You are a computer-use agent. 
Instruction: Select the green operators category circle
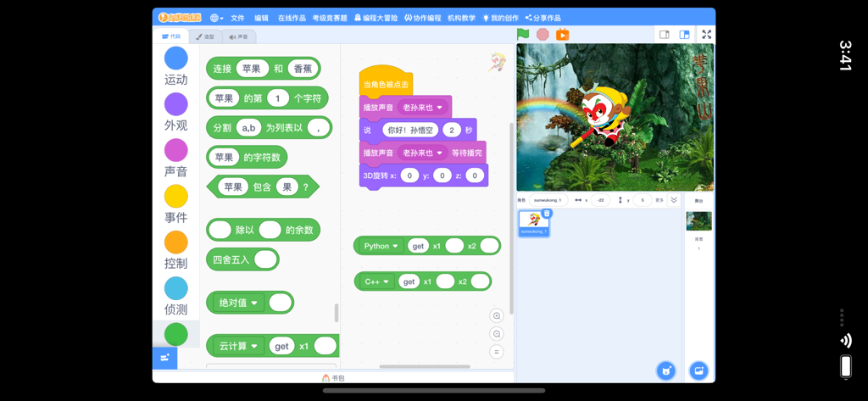[x=176, y=335]
